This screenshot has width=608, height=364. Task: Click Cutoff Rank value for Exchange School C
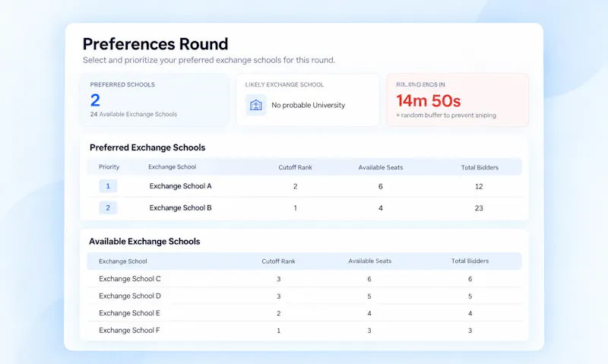pyautogui.click(x=278, y=279)
